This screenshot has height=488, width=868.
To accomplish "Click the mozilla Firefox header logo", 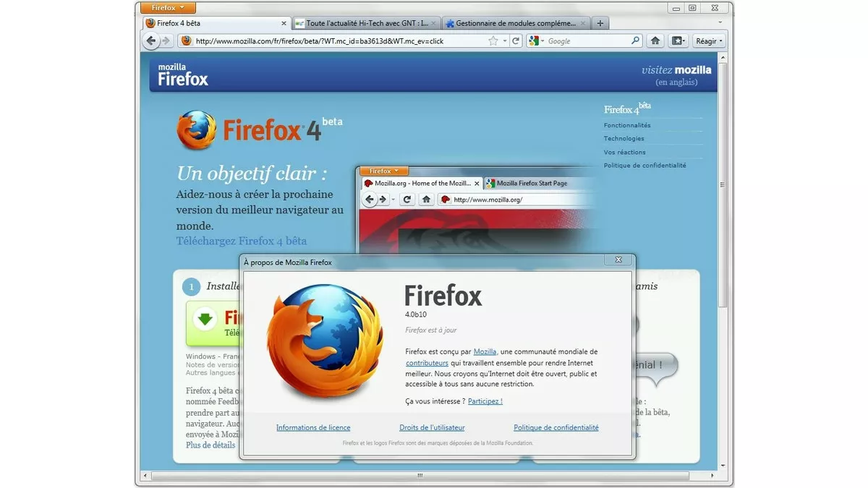I will 183,74.
